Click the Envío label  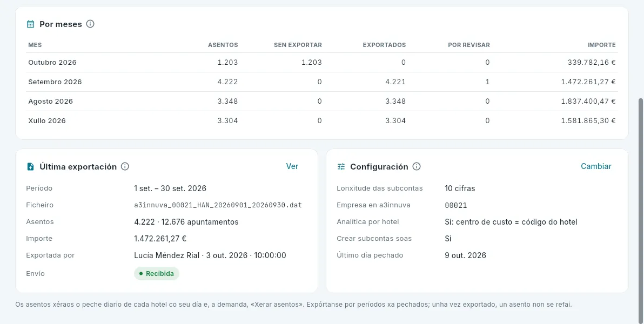click(x=35, y=273)
